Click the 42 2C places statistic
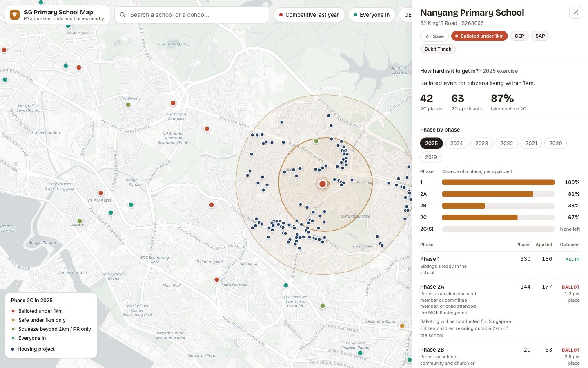This screenshot has width=588, height=368. (x=431, y=102)
